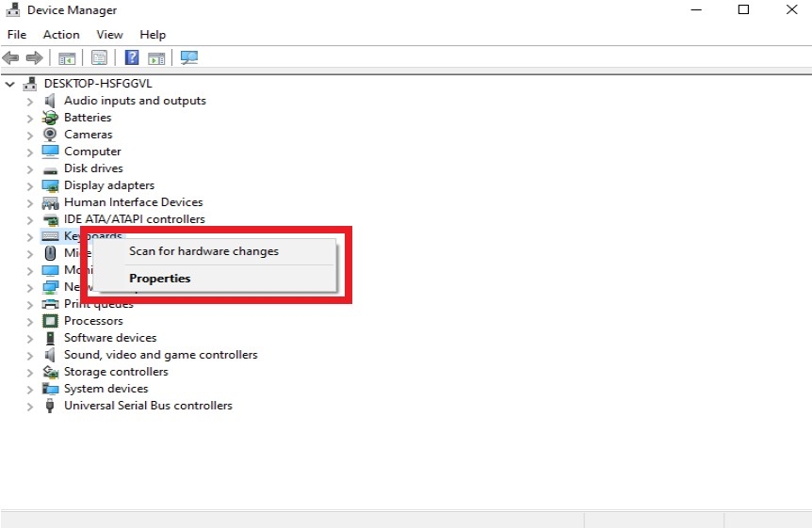Open the View menu
The height and width of the screenshot is (528, 812).
pos(109,35)
